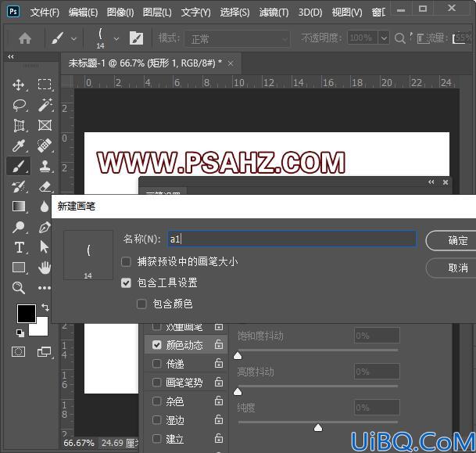
Task: Open the Select (选择) menu
Action: [234, 13]
